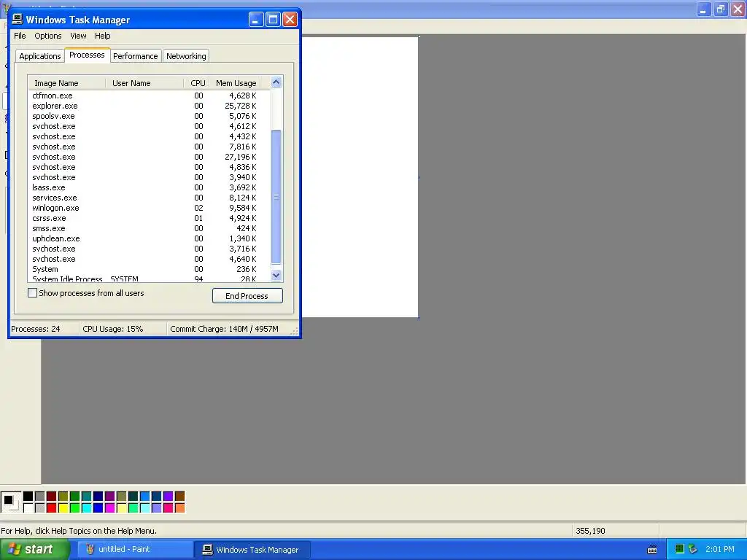Open the File menu in Task Manager
747x560 pixels.
coord(20,36)
